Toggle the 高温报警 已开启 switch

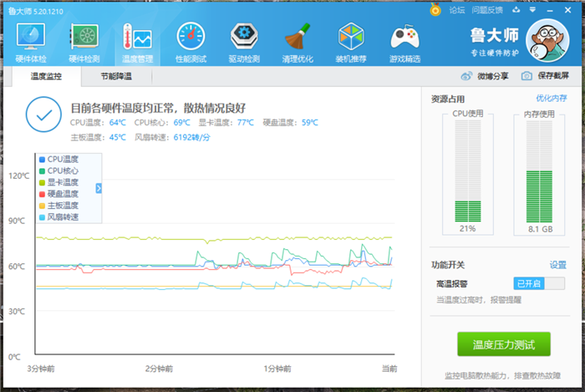click(x=539, y=283)
